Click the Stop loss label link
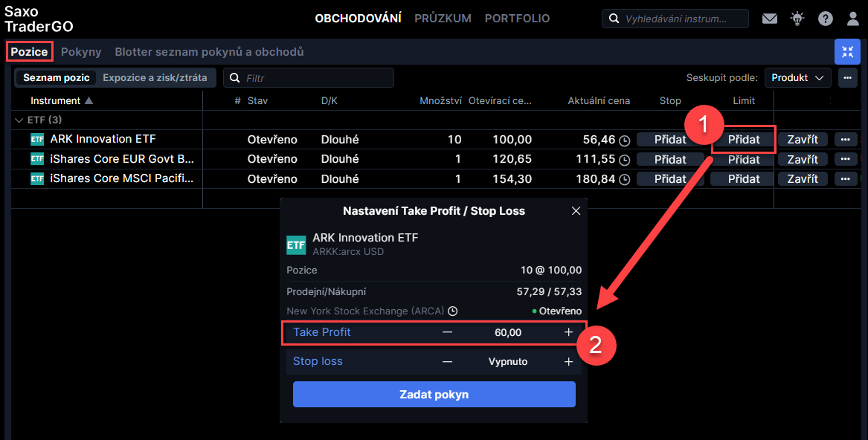The height and width of the screenshot is (440, 868). (x=318, y=361)
